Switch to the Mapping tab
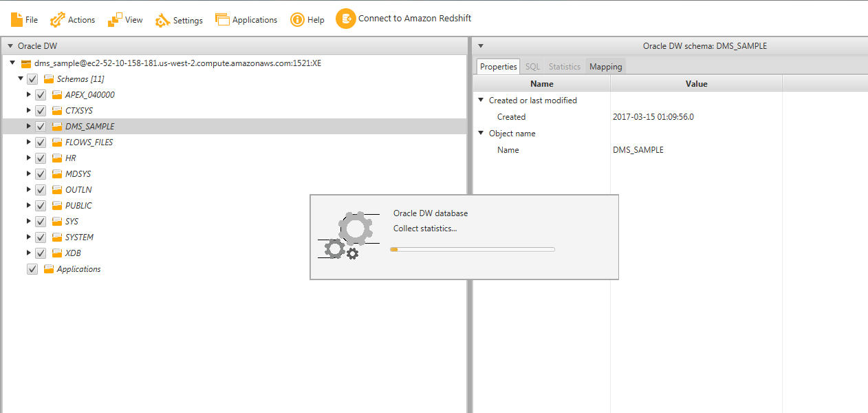This screenshot has height=413, width=868. [606, 67]
